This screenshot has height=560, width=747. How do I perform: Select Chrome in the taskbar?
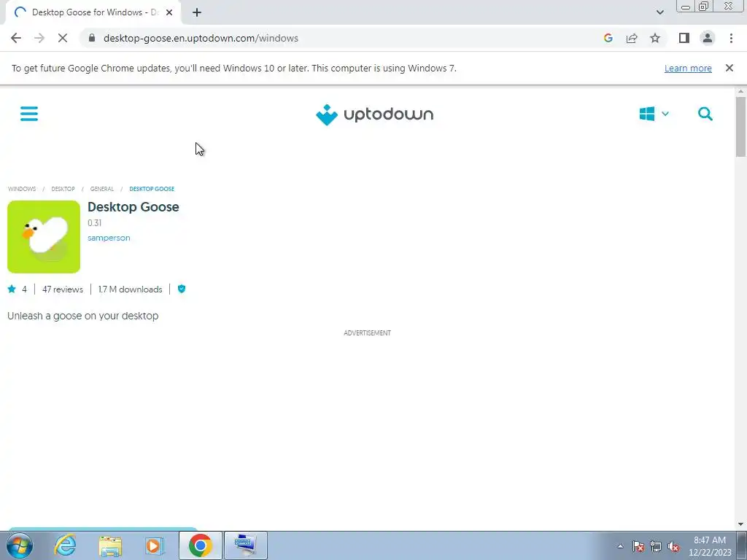coord(201,545)
